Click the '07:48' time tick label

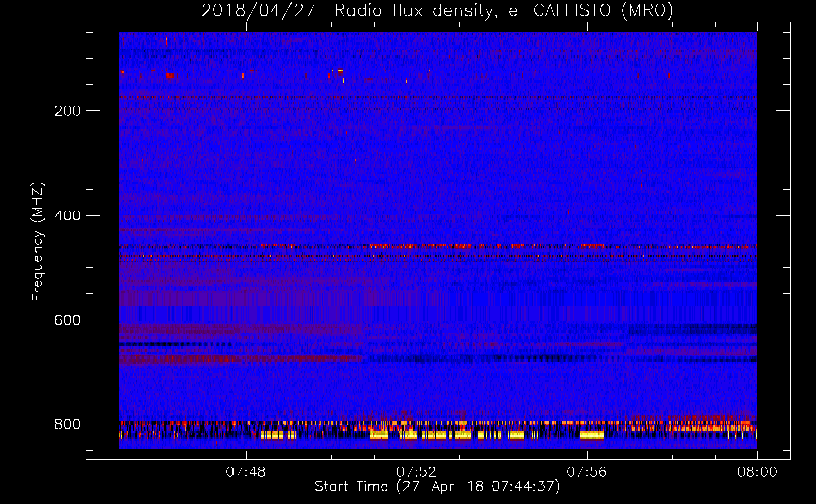pyautogui.click(x=246, y=472)
